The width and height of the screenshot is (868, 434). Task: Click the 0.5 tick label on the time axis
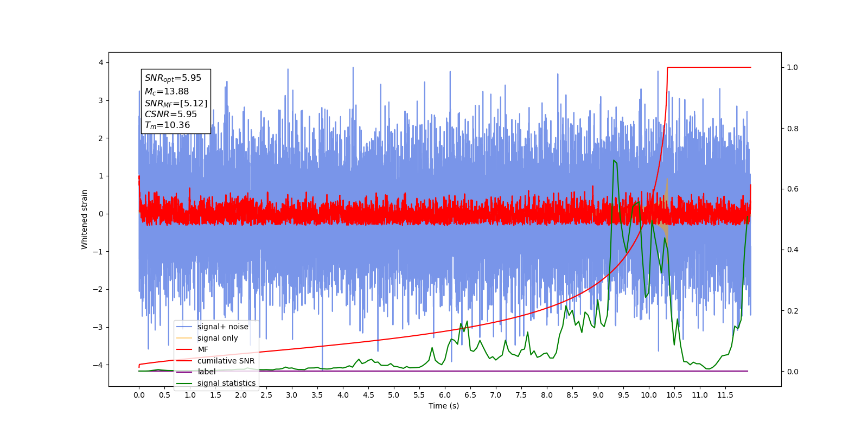pyautogui.click(x=164, y=395)
